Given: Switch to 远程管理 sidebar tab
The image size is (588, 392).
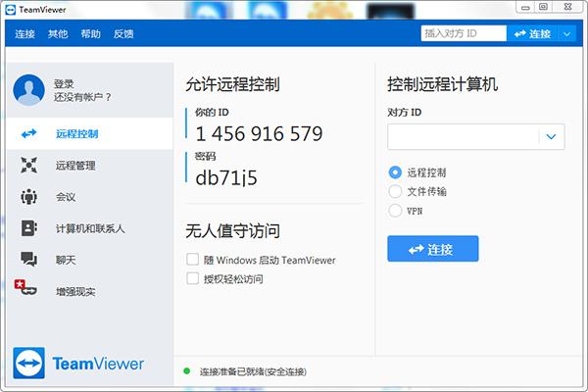Looking at the screenshot, I should [x=89, y=165].
